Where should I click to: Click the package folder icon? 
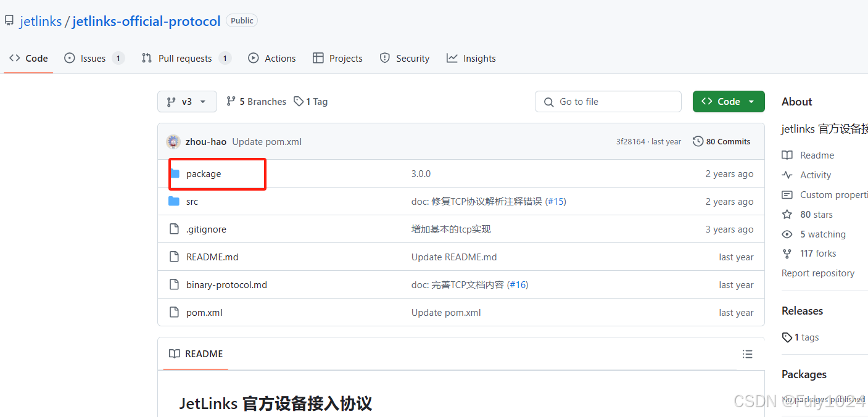click(174, 174)
